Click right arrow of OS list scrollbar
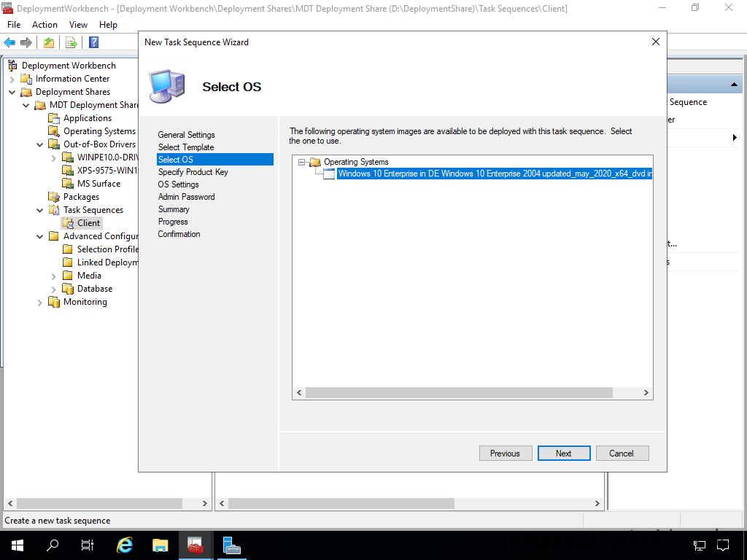 click(646, 393)
